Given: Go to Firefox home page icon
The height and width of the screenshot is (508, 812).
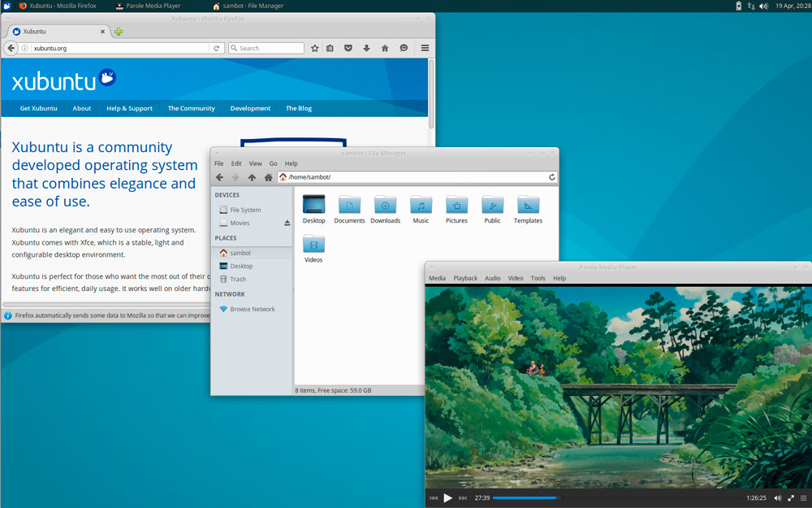Looking at the screenshot, I should click(385, 48).
